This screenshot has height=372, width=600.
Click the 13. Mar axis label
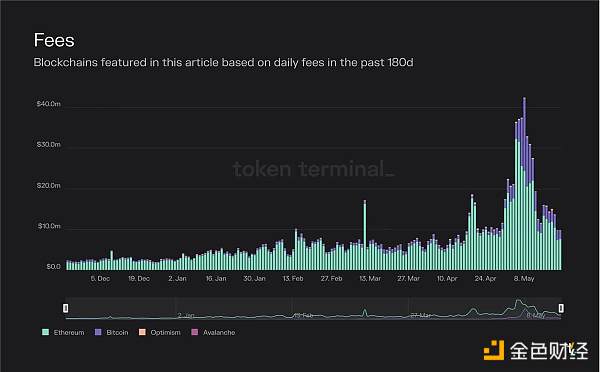pyautogui.click(x=370, y=279)
